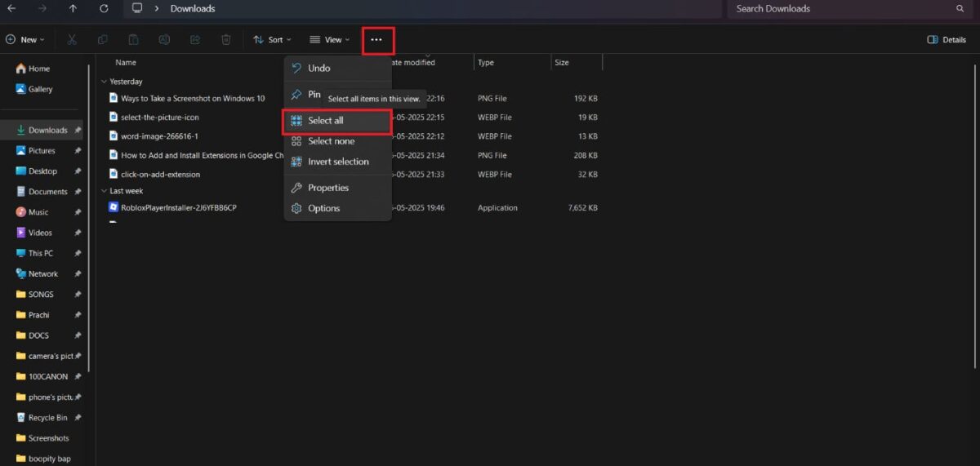Click the search magnifier icon
The image size is (980, 466).
(x=960, y=9)
